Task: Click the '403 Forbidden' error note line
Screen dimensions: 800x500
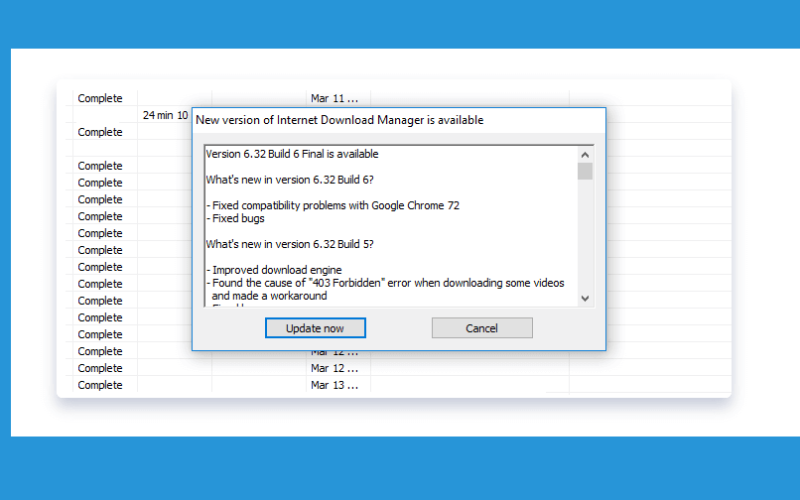Action: pyautogui.click(x=386, y=283)
